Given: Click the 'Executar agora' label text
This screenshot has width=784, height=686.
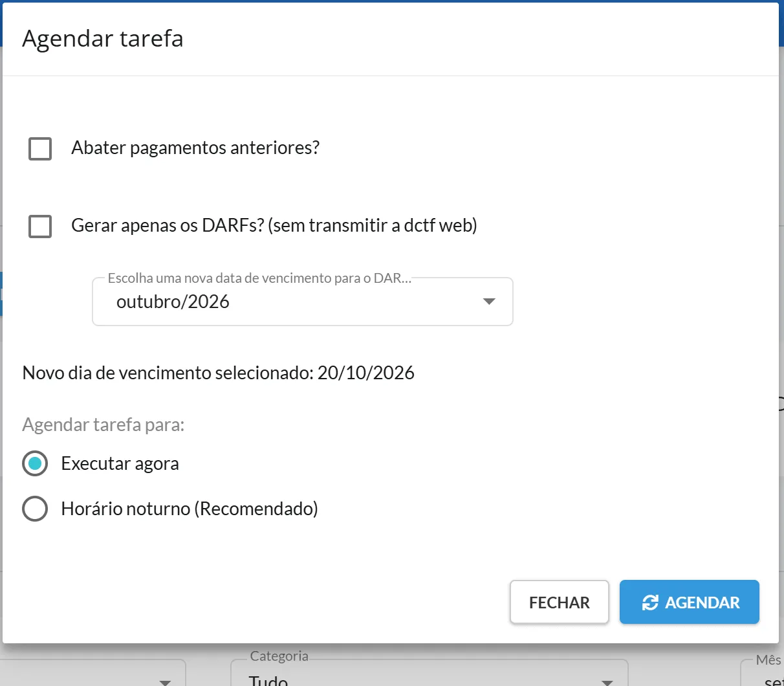Looking at the screenshot, I should click(120, 463).
